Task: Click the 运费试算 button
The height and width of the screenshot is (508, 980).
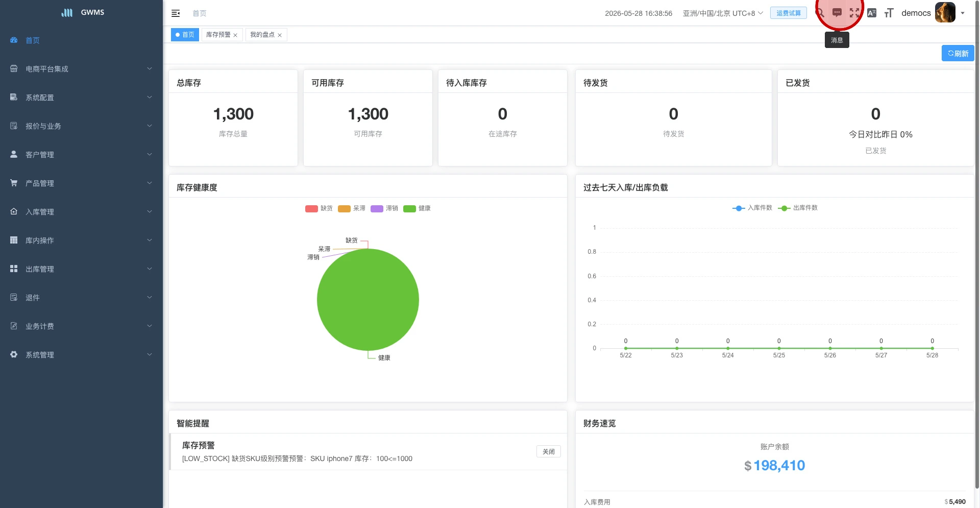Action: pos(789,13)
